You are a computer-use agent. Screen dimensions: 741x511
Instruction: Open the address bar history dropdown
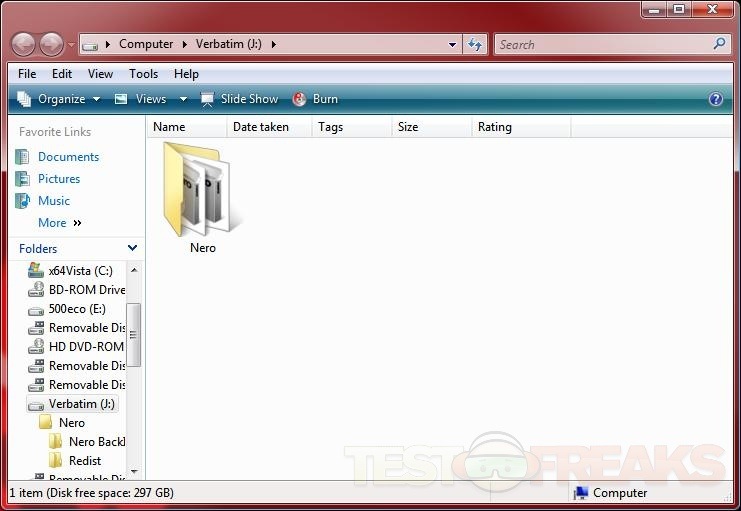pos(453,44)
